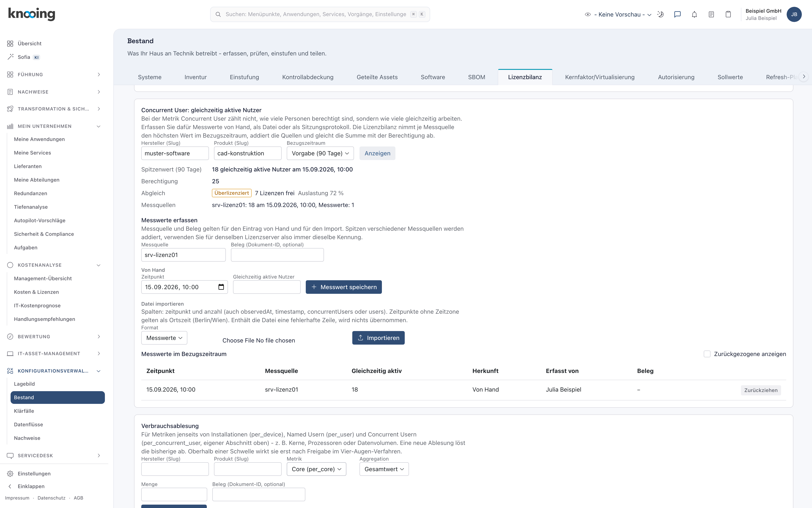812x508 pixels.
Task: Open the calendar picker in Zeitpunkt field
Action: coord(221,287)
